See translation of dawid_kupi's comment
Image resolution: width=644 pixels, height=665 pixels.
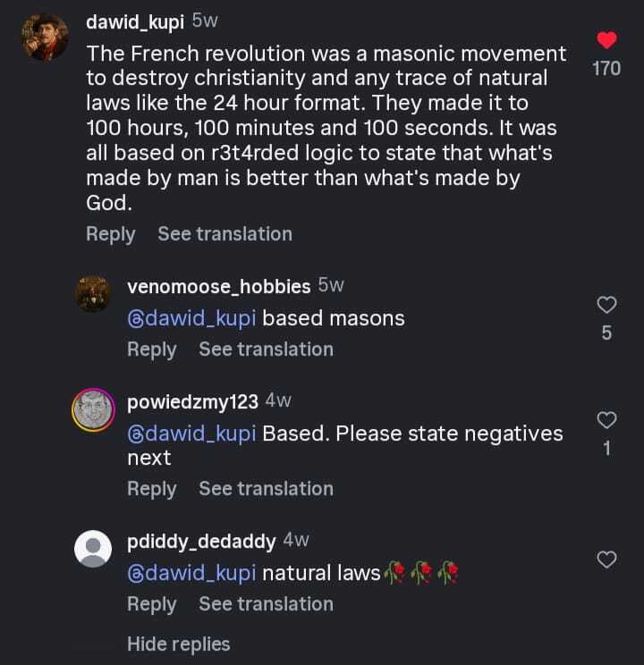pyautogui.click(x=225, y=234)
